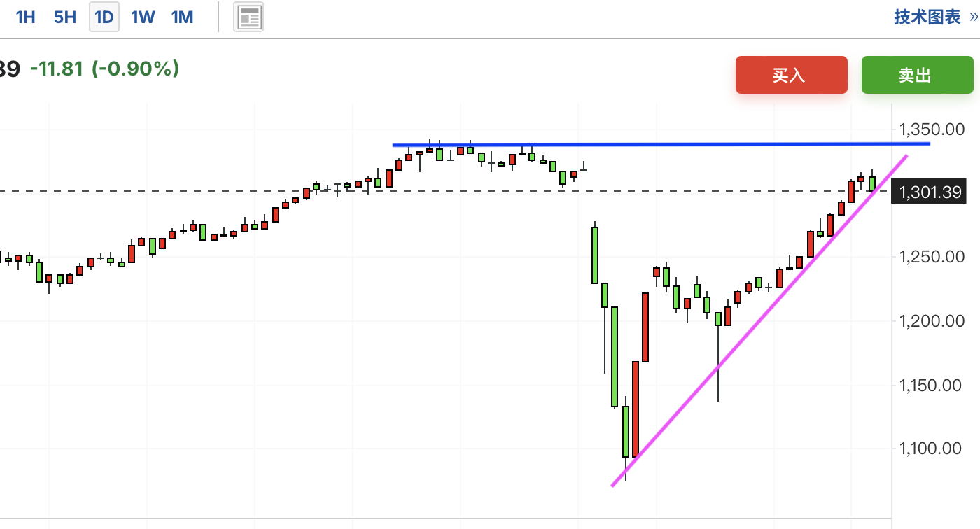Switch to 5H timeframe

(x=65, y=17)
